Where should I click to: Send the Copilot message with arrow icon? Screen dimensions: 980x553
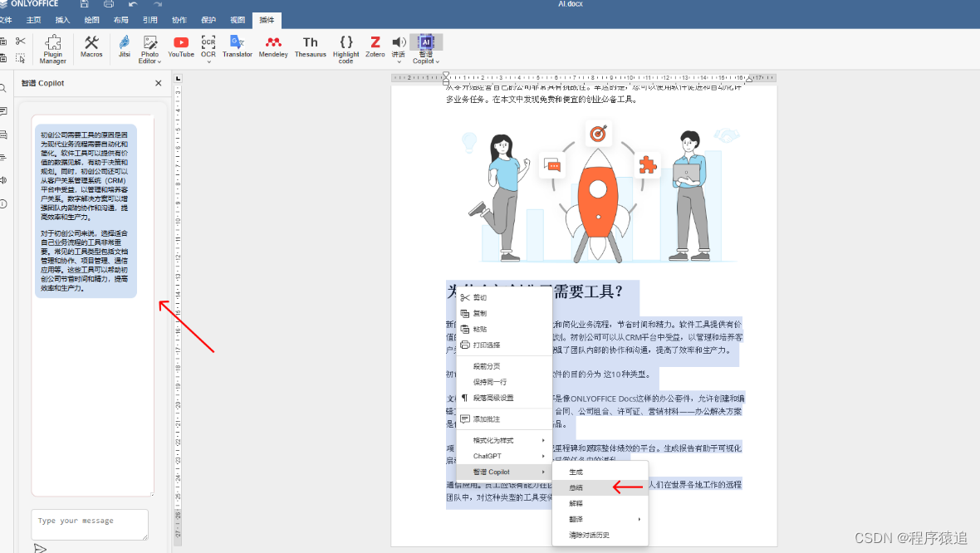[x=40, y=548]
